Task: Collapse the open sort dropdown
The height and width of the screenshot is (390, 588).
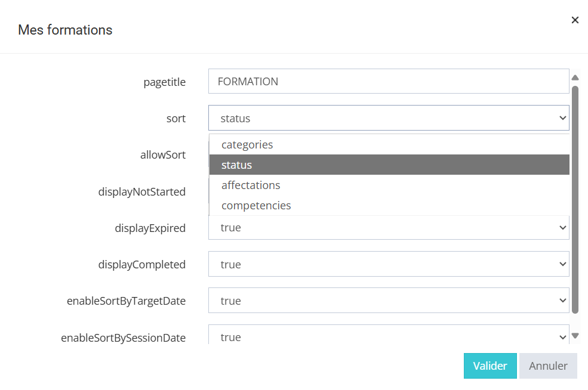Action: 388,118
